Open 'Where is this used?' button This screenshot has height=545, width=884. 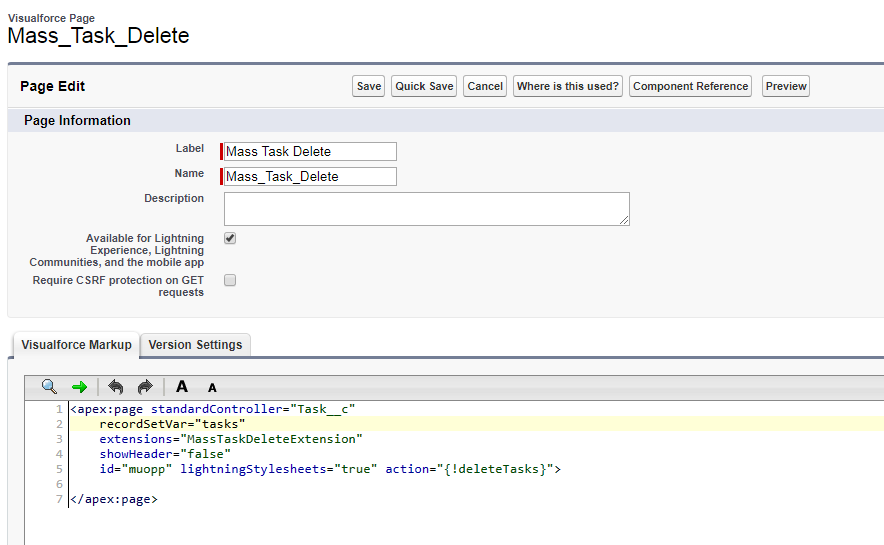click(567, 86)
